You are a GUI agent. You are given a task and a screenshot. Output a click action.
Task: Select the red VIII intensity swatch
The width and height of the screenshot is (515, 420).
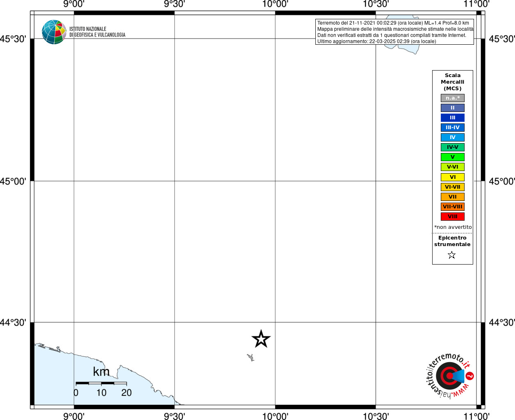[453, 217]
